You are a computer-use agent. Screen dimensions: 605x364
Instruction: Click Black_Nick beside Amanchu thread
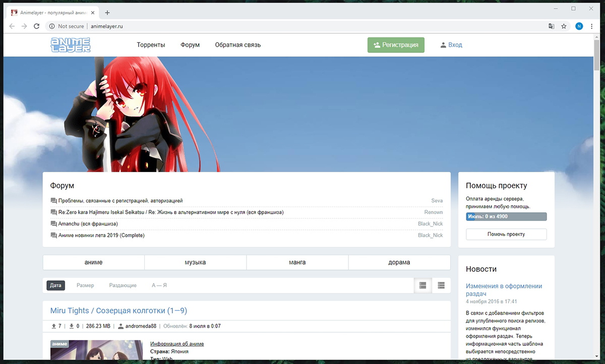tap(431, 224)
